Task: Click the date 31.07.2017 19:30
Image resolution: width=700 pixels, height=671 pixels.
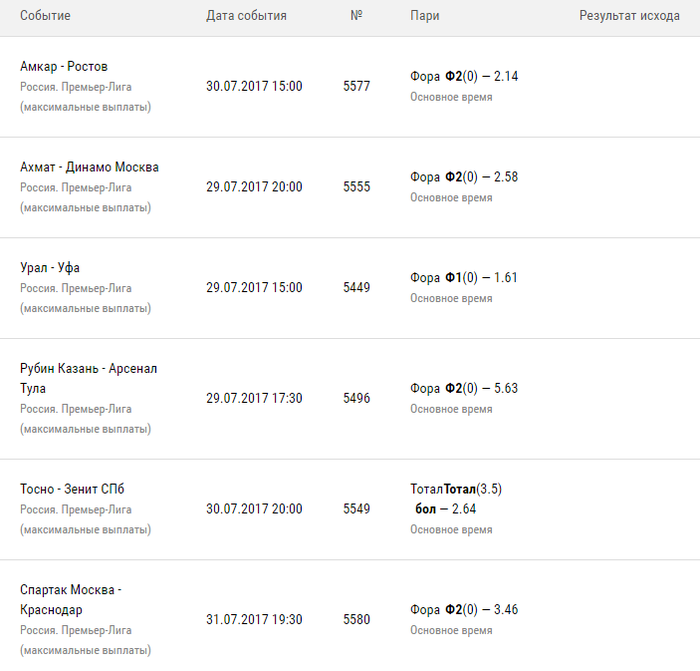Action: pyautogui.click(x=254, y=619)
